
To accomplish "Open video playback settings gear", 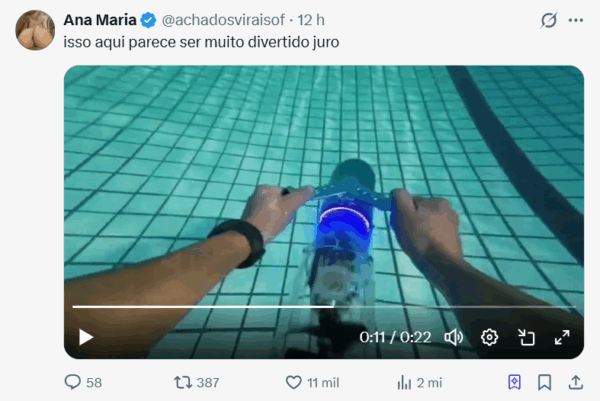I will (489, 337).
